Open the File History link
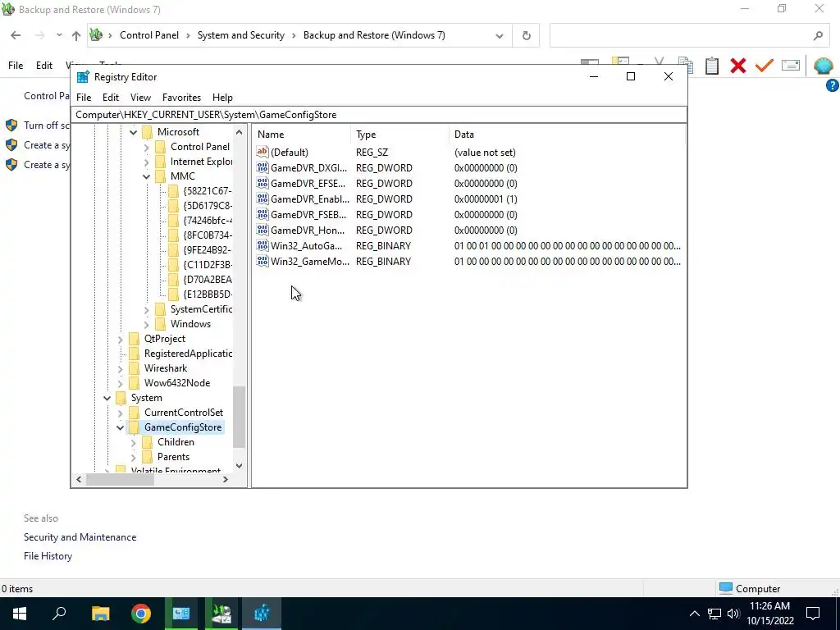This screenshot has width=840, height=630. (48, 556)
